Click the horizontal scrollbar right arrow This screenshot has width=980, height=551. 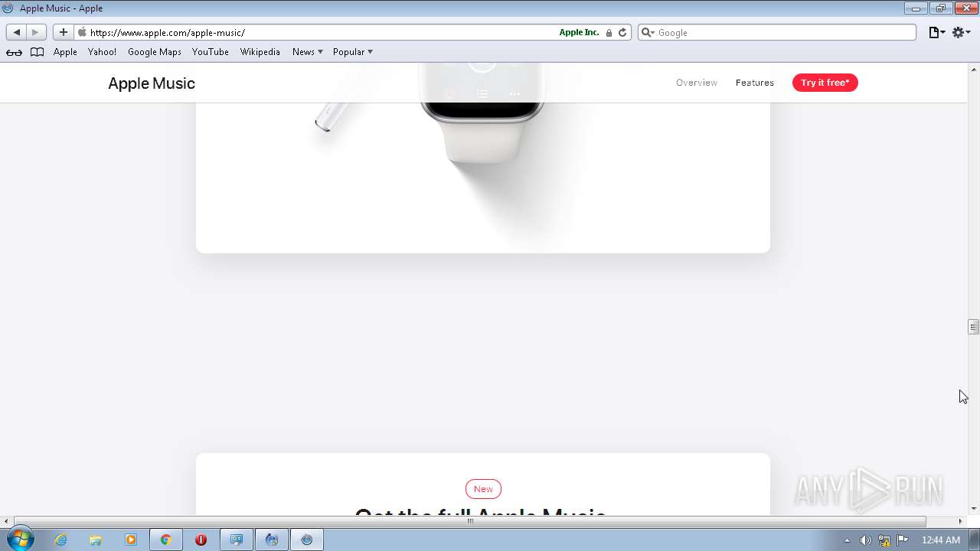(x=961, y=521)
